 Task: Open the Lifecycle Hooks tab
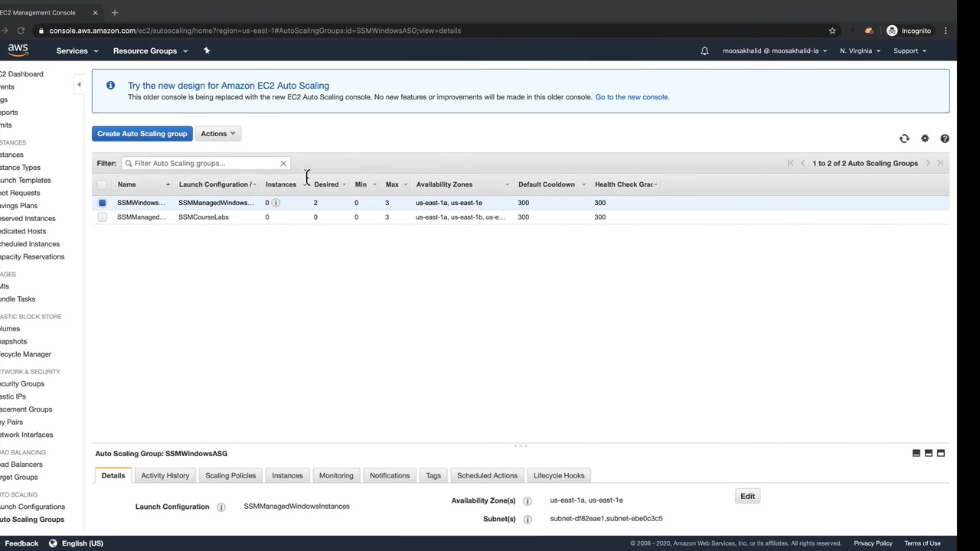click(559, 475)
